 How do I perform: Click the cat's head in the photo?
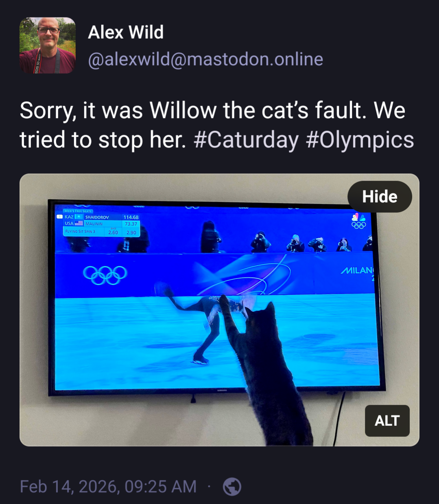pyautogui.click(x=260, y=319)
